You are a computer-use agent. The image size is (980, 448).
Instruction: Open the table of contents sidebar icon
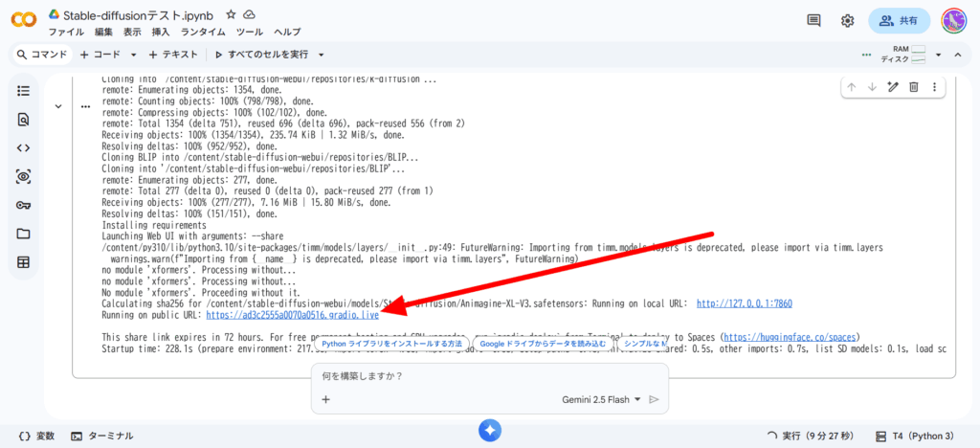[x=24, y=91]
